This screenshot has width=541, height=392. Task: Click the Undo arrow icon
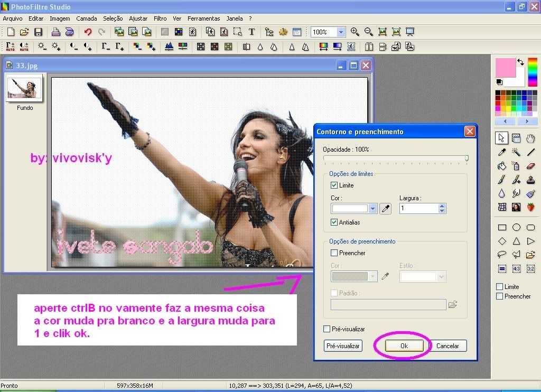(x=88, y=32)
